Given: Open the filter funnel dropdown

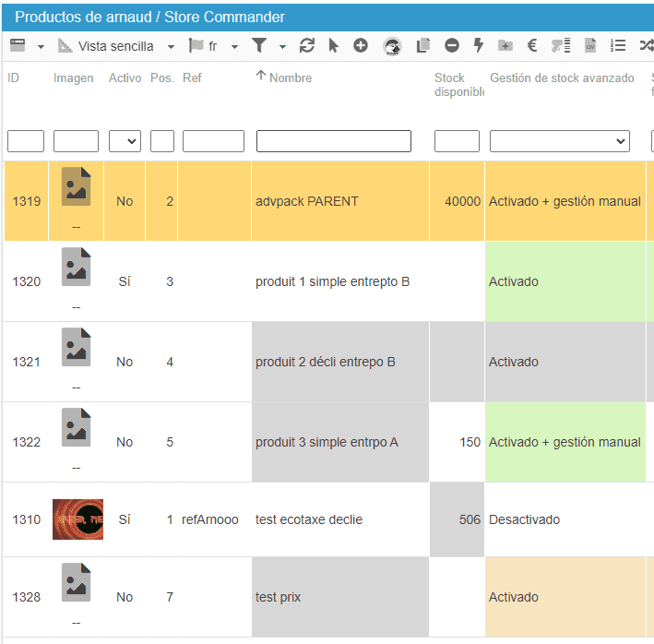Looking at the screenshot, I should (282, 46).
